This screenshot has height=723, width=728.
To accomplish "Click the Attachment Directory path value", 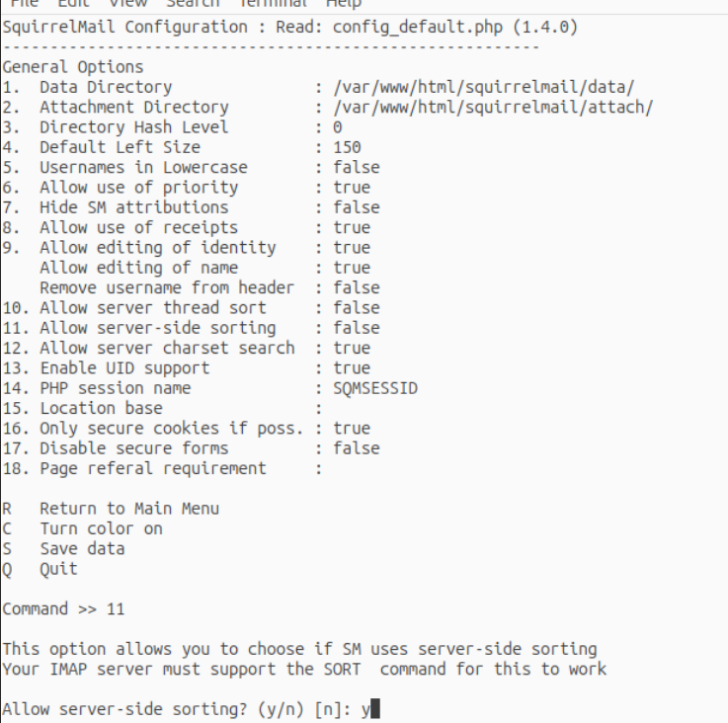I will (493, 108).
